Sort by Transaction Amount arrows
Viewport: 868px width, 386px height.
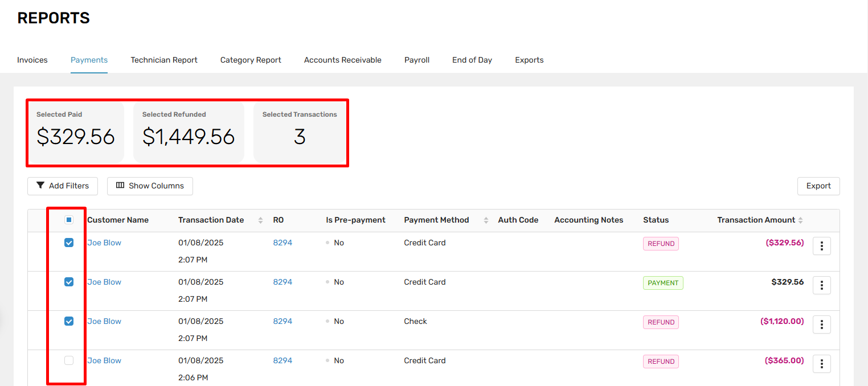[x=801, y=220]
